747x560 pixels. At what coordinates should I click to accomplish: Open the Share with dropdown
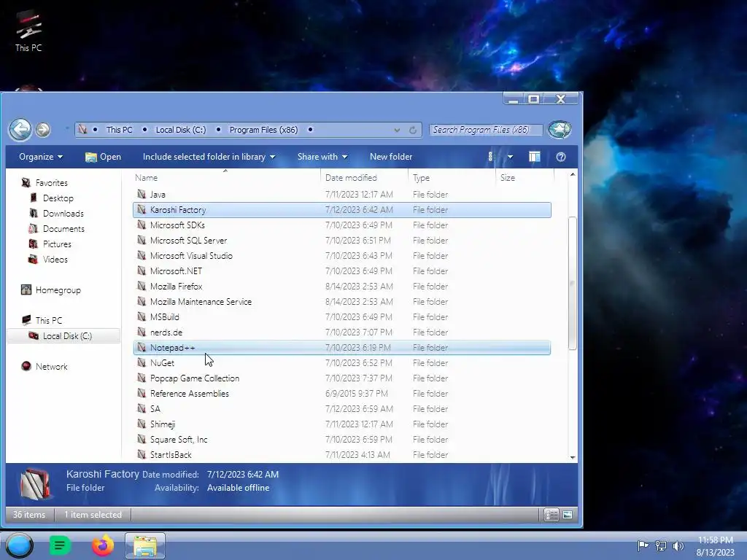(x=322, y=157)
